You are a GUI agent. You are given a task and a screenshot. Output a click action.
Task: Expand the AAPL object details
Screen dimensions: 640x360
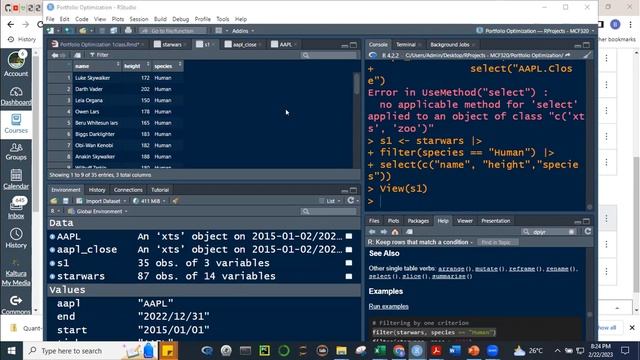pos(52,236)
